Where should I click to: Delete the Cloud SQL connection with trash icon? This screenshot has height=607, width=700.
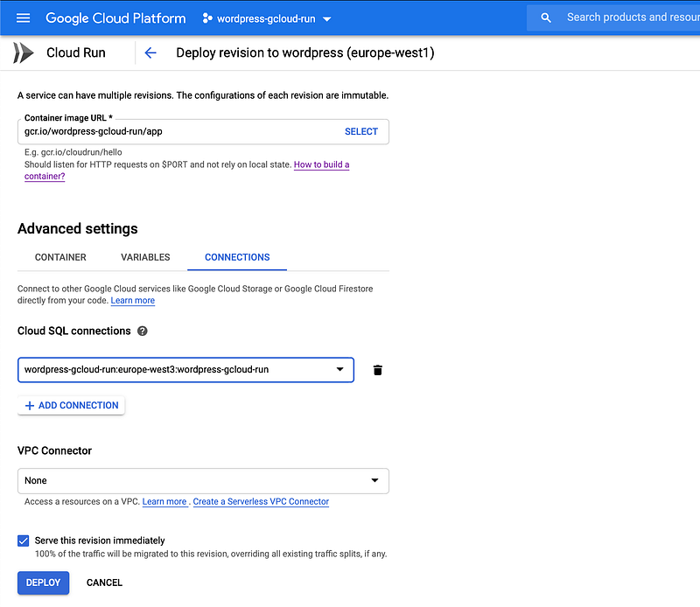(378, 370)
